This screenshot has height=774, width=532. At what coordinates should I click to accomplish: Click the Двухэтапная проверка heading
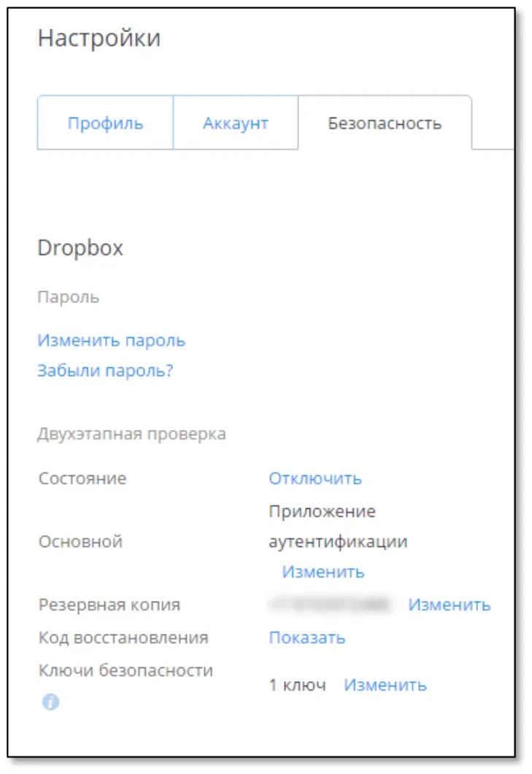tap(131, 434)
